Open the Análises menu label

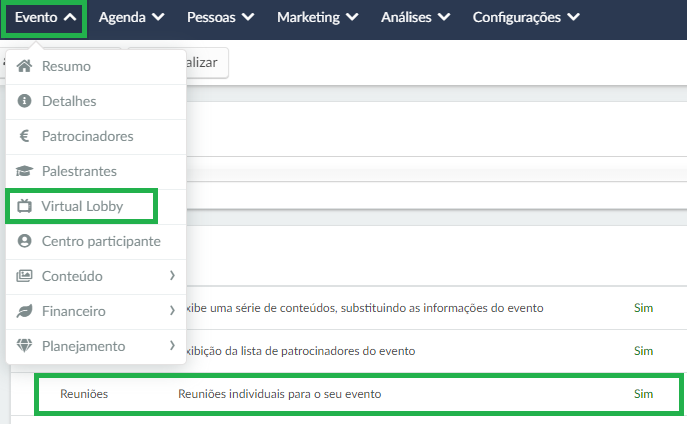click(406, 18)
